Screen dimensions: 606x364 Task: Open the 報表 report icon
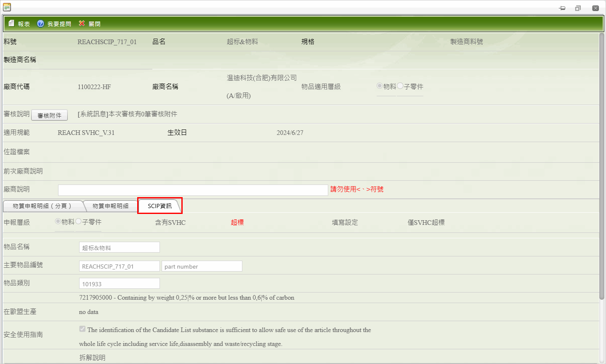[11, 24]
